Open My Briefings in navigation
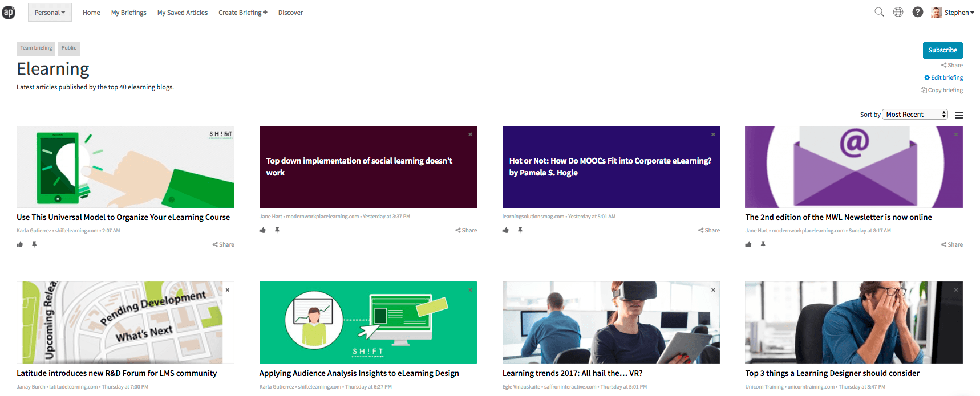The width and height of the screenshot is (980, 396). coord(128,13)
